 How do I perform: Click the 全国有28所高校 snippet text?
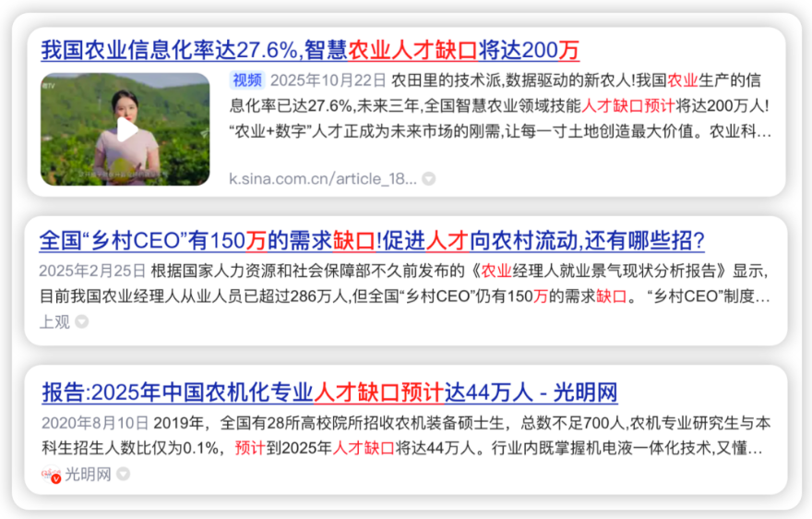click(x=304, y=423)
